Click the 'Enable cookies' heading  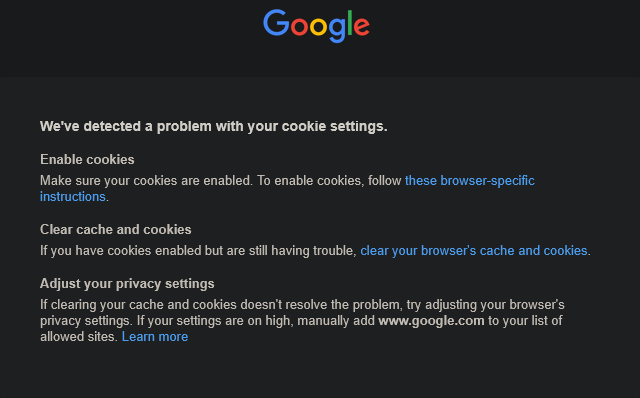coord(87,159)
